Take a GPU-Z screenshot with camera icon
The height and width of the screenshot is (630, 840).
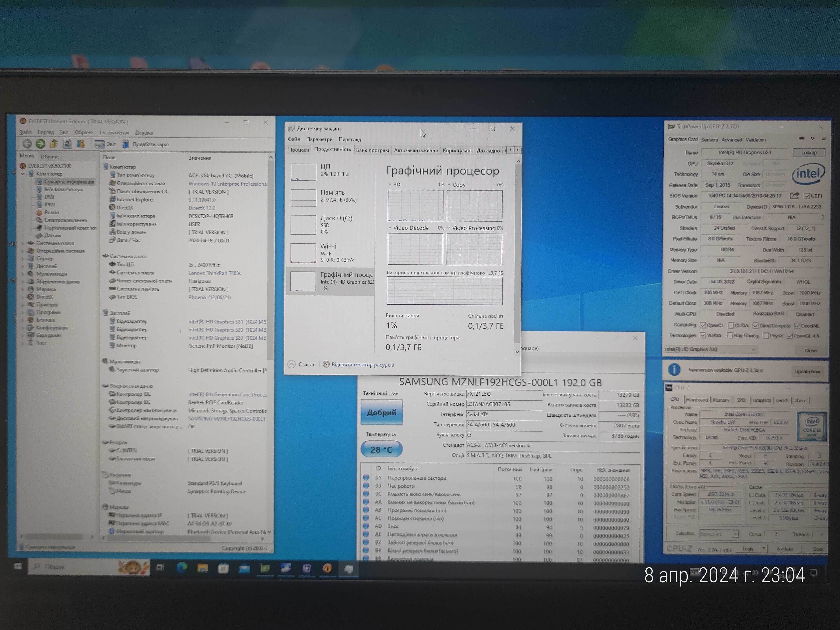pos(801,138)
